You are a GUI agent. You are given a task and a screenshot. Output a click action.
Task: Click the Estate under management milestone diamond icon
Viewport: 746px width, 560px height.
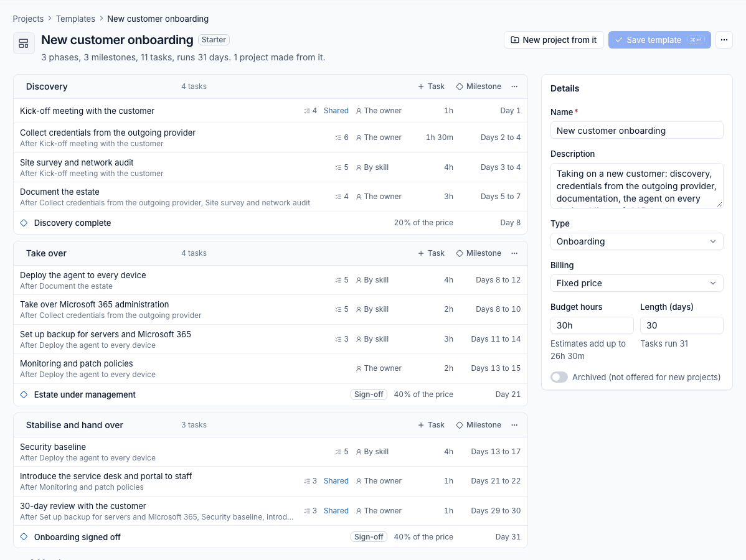[24, 394]
